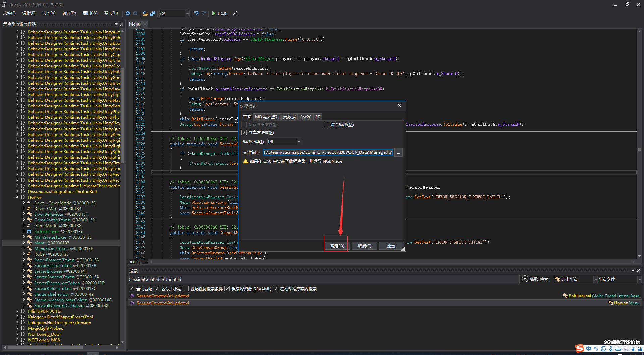Click the 取消(C) cancel button
Image resolution: width=644 pixels, height=355 pixels.
[x=364, y=246]
